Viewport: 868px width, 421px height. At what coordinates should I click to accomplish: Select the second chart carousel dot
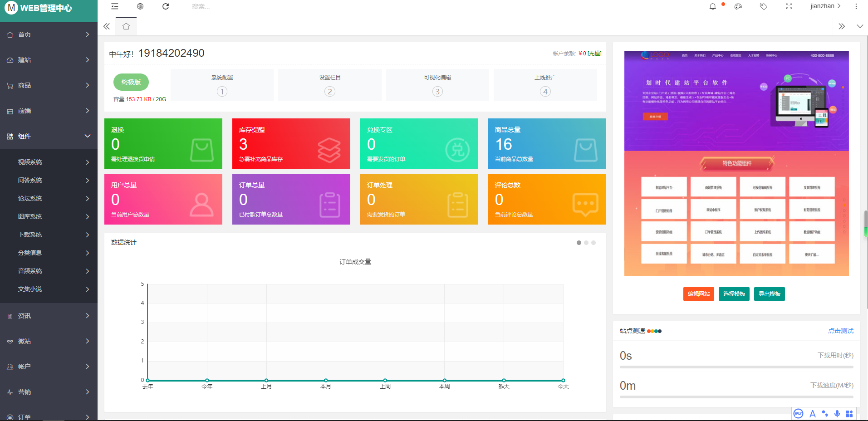click(x=586, y=243)
